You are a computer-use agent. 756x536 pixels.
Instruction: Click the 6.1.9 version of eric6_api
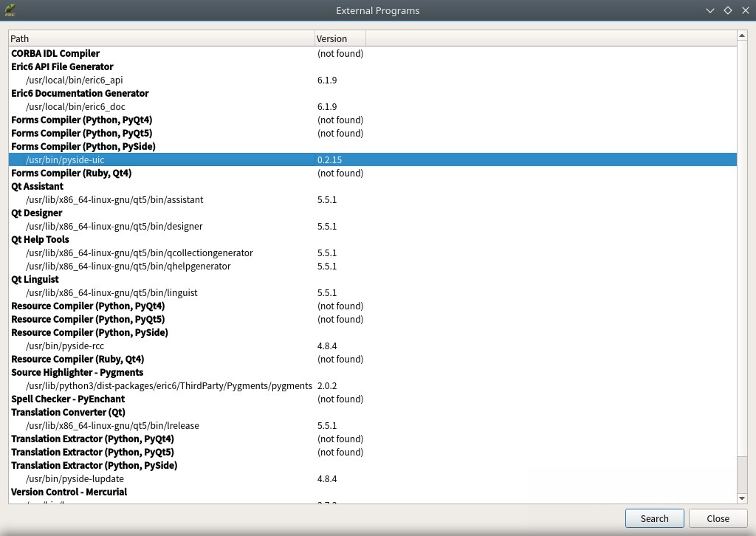[327, 80]
